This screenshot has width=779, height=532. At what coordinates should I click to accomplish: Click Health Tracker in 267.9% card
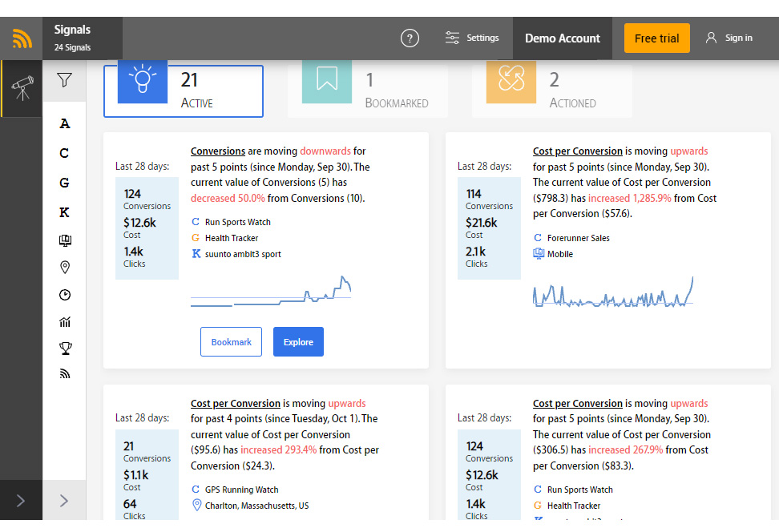click(x=574, y=506)
